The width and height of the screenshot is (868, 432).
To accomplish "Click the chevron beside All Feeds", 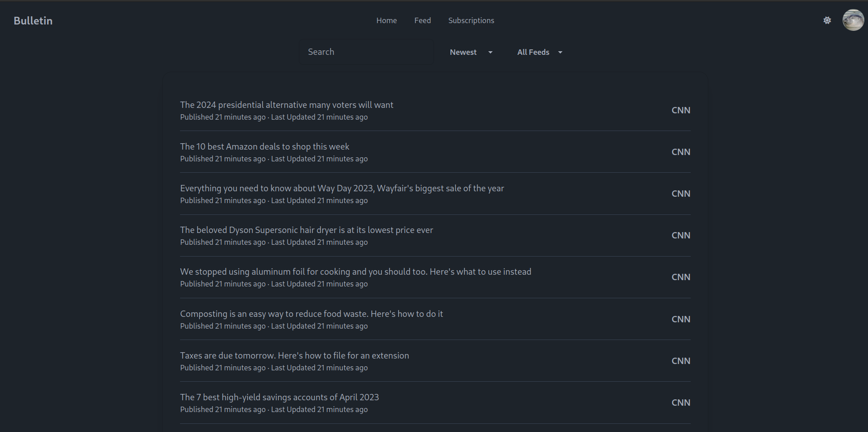I will [x=560, y=52].
